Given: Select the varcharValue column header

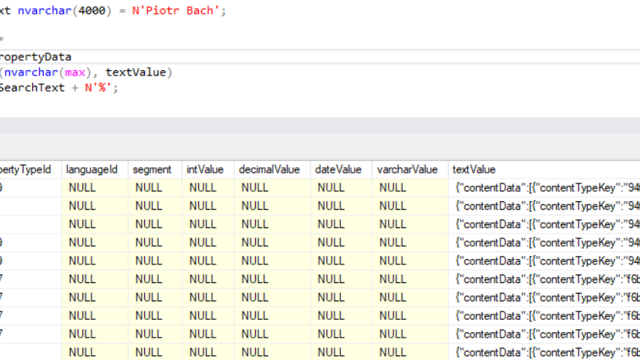Looking at the screenshot, I should pos(410,169).
